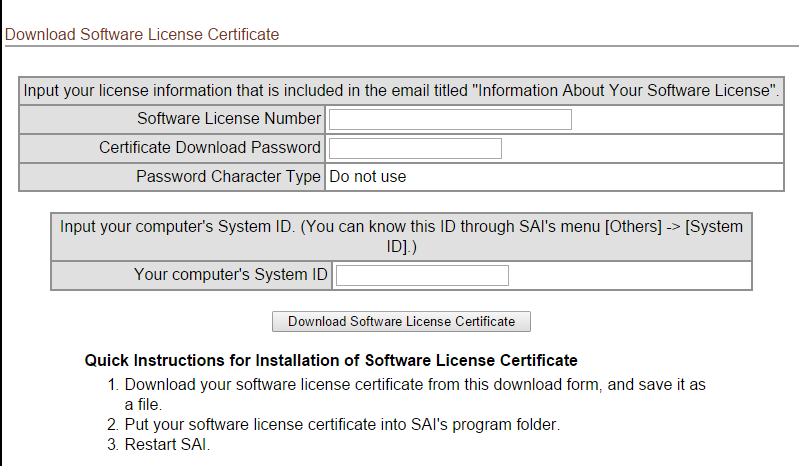This screenshot has width=802, height=466.
Task: Click the "[Others]" menu reference in the instructions
Action: click(633, 227)
